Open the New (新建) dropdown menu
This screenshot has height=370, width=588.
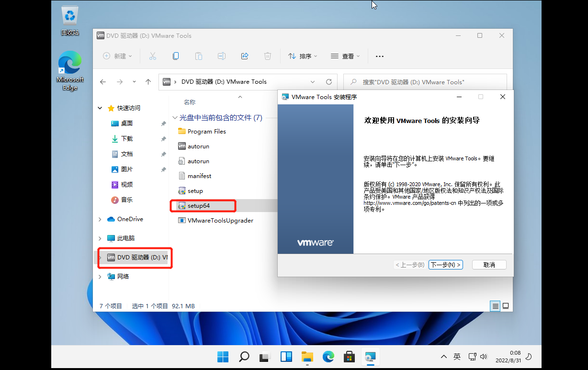click(x=117, y=56)
